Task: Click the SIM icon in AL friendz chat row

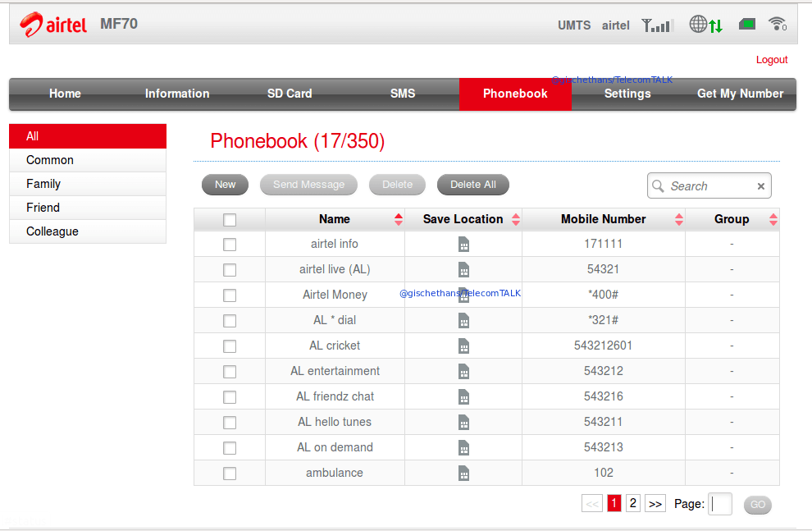Action: point(463,396)
